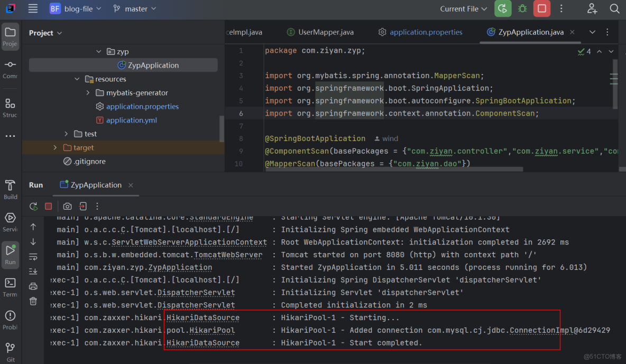The width and height of the screenshot is (626, 364).
Task: Clear the Run console with the trash icon
Action: coord(33,301)
